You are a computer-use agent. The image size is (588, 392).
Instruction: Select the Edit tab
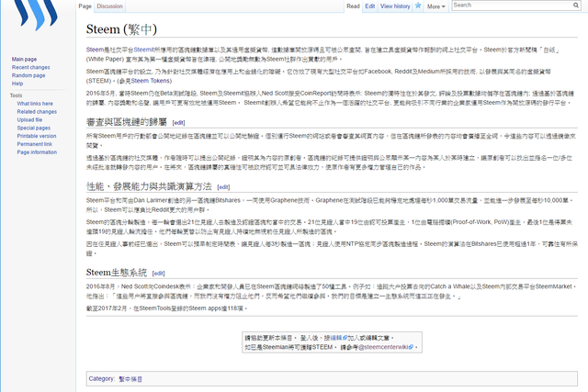click(369, 6)
